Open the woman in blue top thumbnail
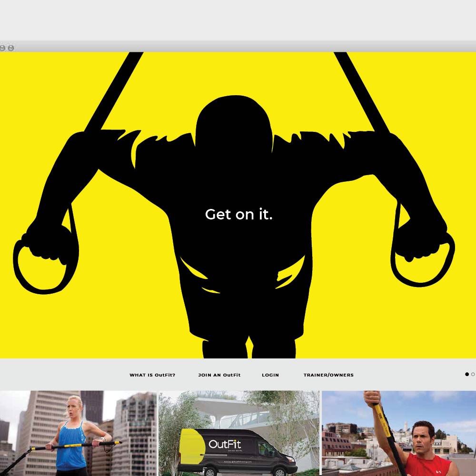The width and height of the screenshot is (476, 476). point(78,433)
